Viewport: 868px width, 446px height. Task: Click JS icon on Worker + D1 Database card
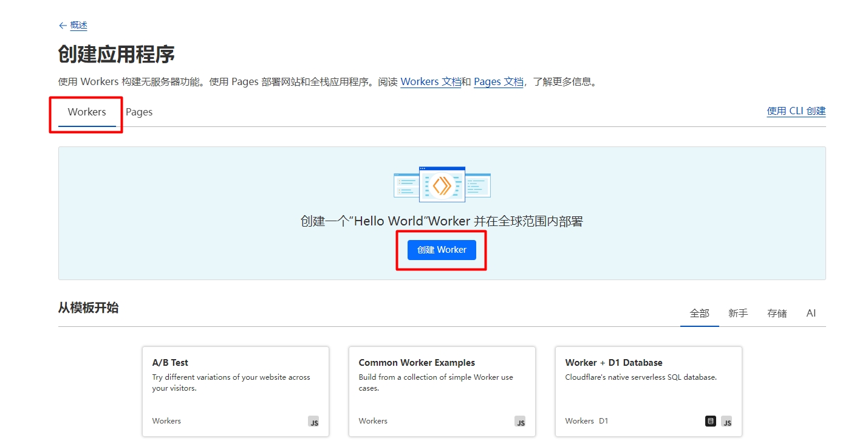click(726, 422)
